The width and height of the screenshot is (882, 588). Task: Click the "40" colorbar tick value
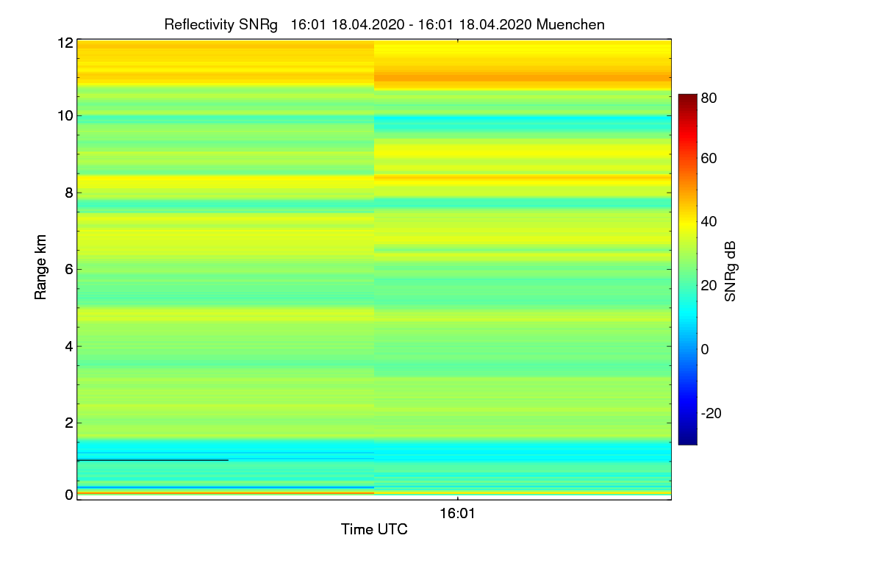coord(709,222)
